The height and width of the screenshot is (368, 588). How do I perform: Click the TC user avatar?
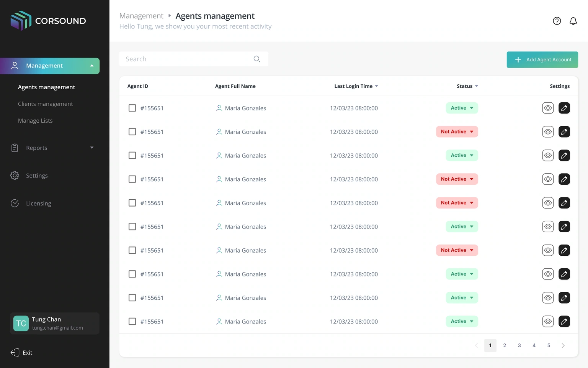21,324
